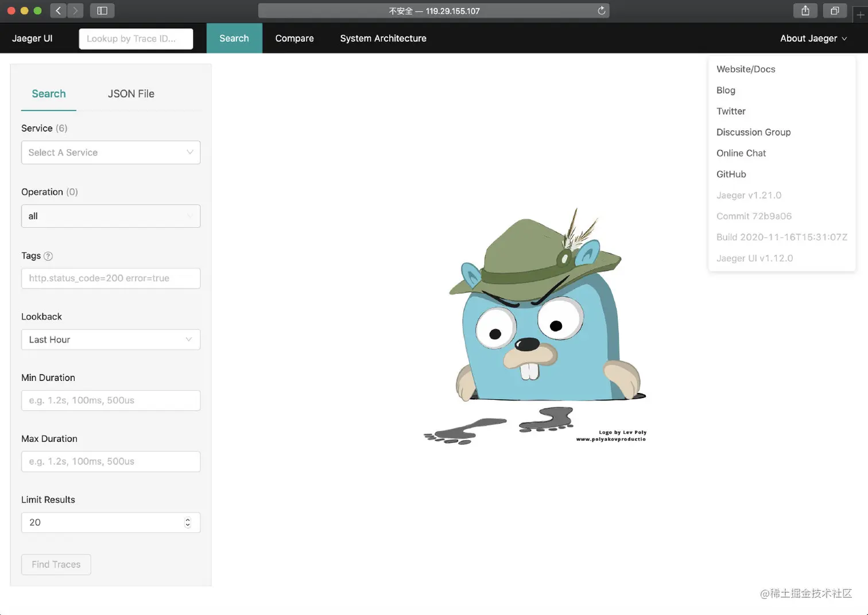
Task: Click the Limit Results stepper arrows
Action: click(188, 523)
